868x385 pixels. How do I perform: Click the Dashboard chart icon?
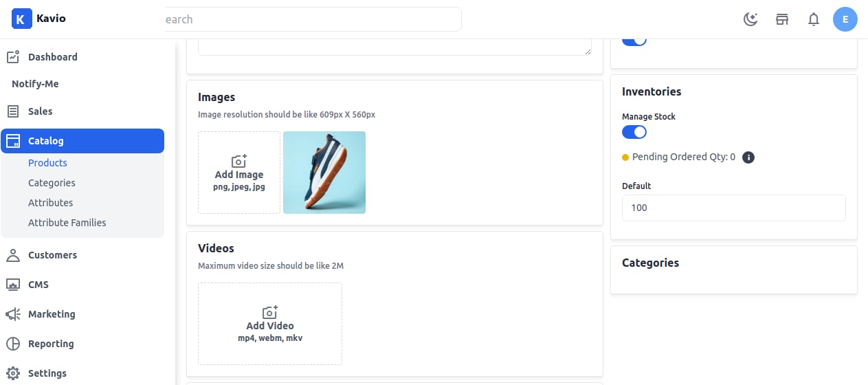pos(13,57)
